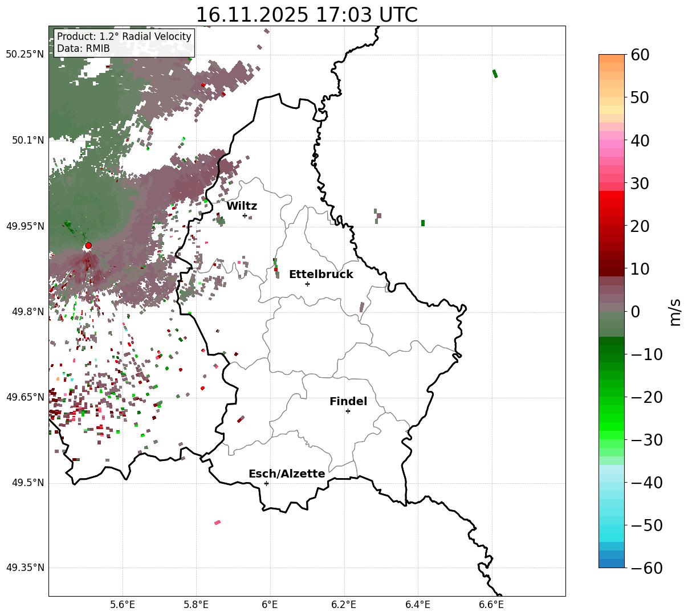This screenshot has height=616, width=688.
Task: Click the Data: RMIB text
Action: click(x=83, y=49)
